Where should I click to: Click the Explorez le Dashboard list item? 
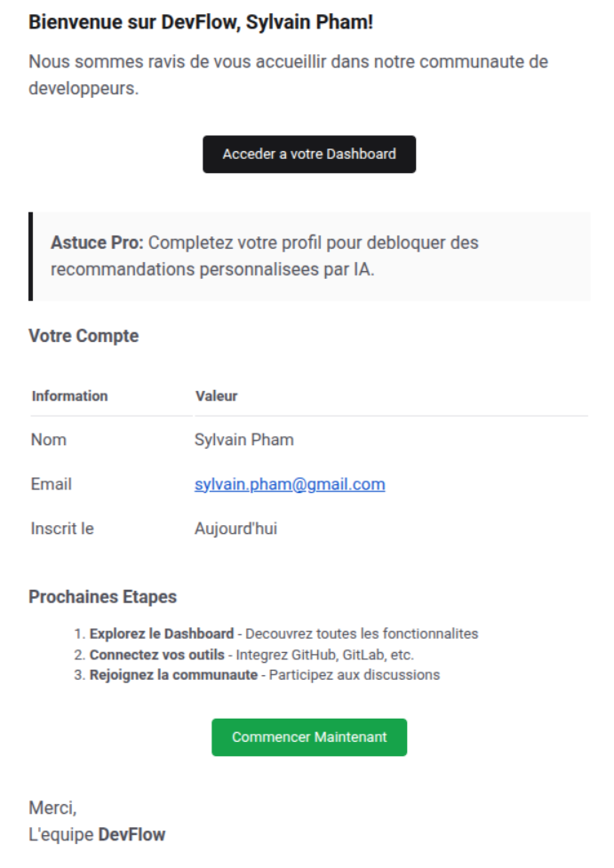(x=283, y=633)
